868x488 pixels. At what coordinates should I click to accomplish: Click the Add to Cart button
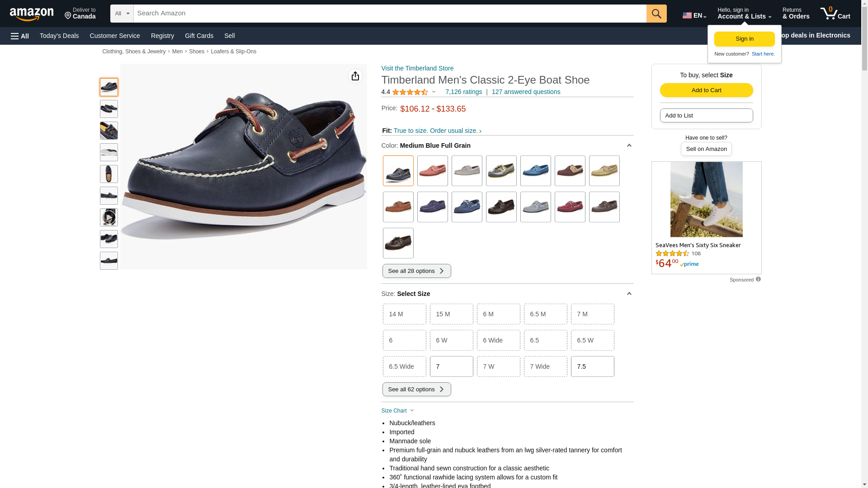(706, 90)
